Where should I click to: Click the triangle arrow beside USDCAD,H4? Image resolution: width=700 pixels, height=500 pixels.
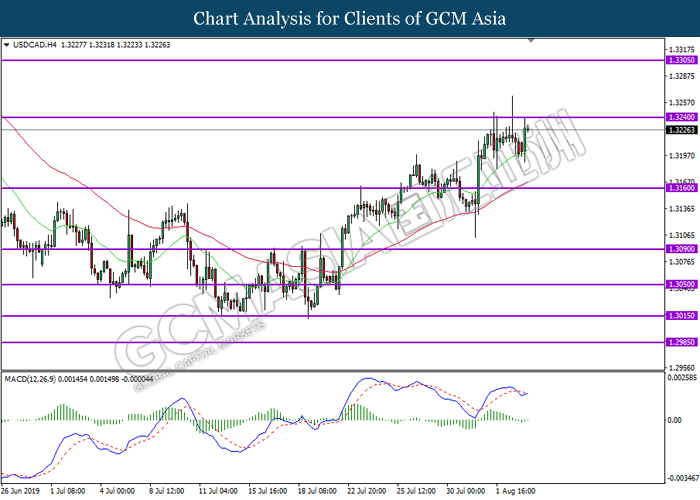[8, 44]
